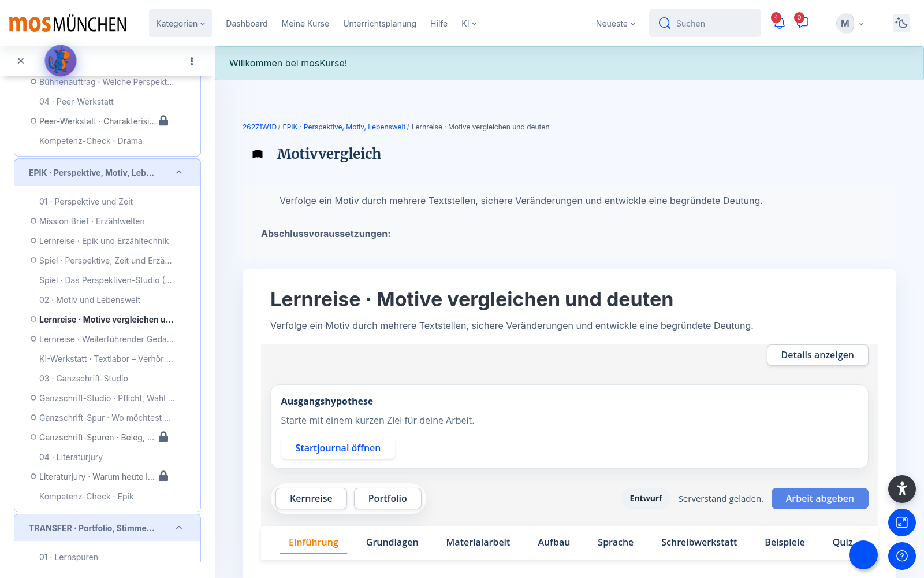Click the mascot avatar icon

(61, 61)
